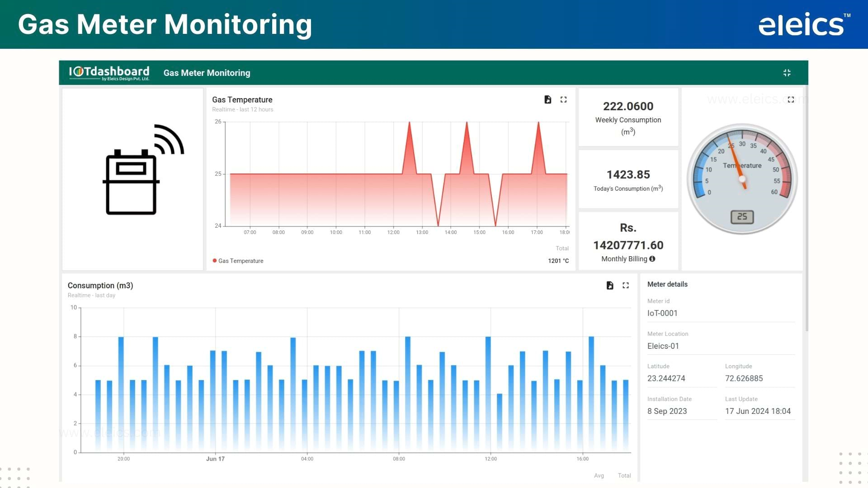Toggle the Today's Consumption stat card

coord(628,179)
